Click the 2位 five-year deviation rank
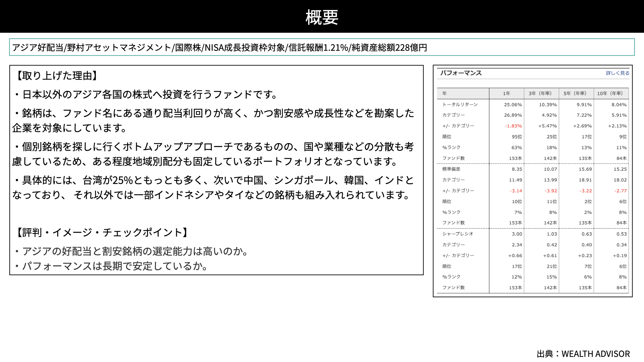 coord(588,201)
